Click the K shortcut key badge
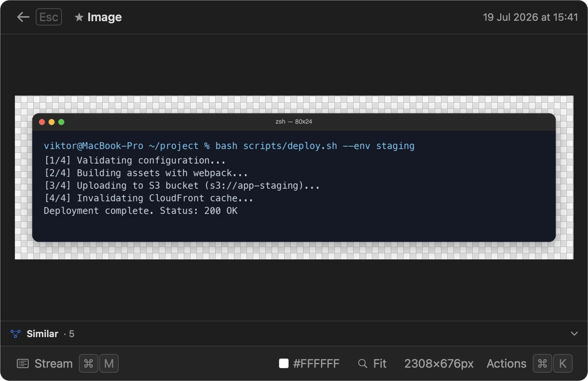 coord(563,364)
